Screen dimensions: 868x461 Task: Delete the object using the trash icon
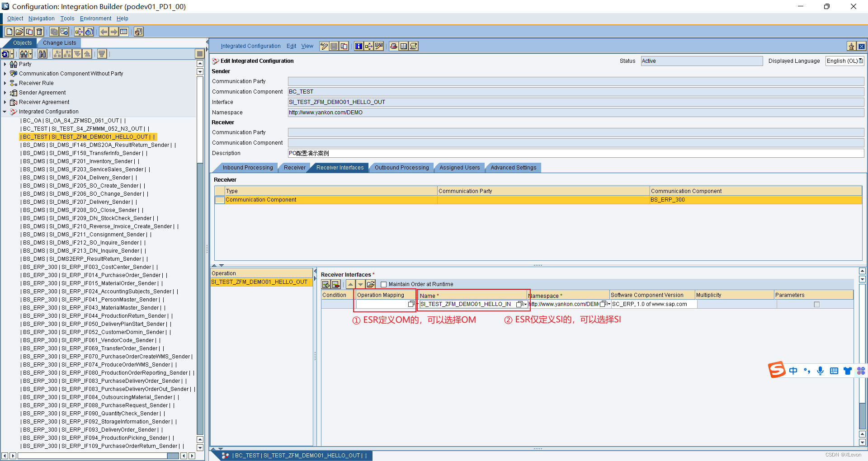coord(39,32)
